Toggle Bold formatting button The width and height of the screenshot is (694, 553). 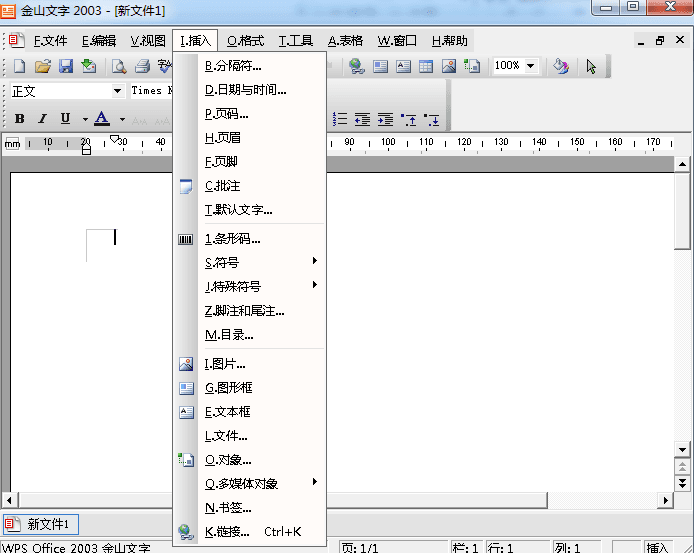(x=19, y=119)
